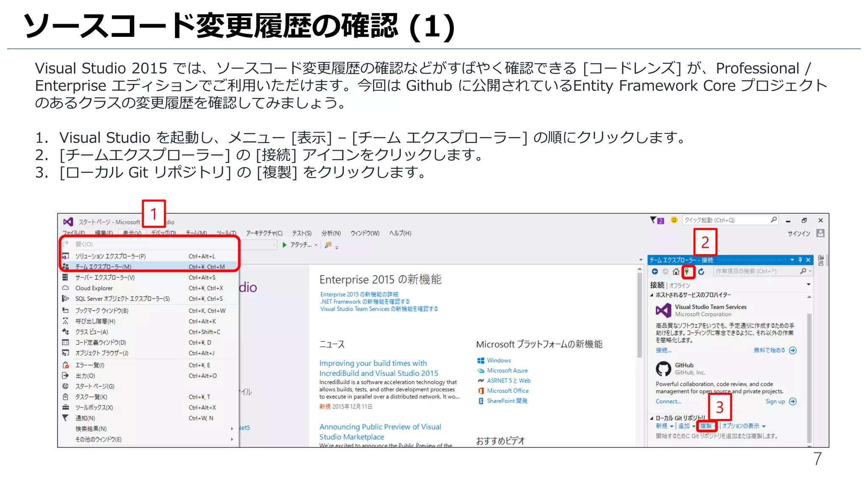Open the ヘルプ(H) menu
Viewport: 868px width, 488px height.
(x=400, y=233)
